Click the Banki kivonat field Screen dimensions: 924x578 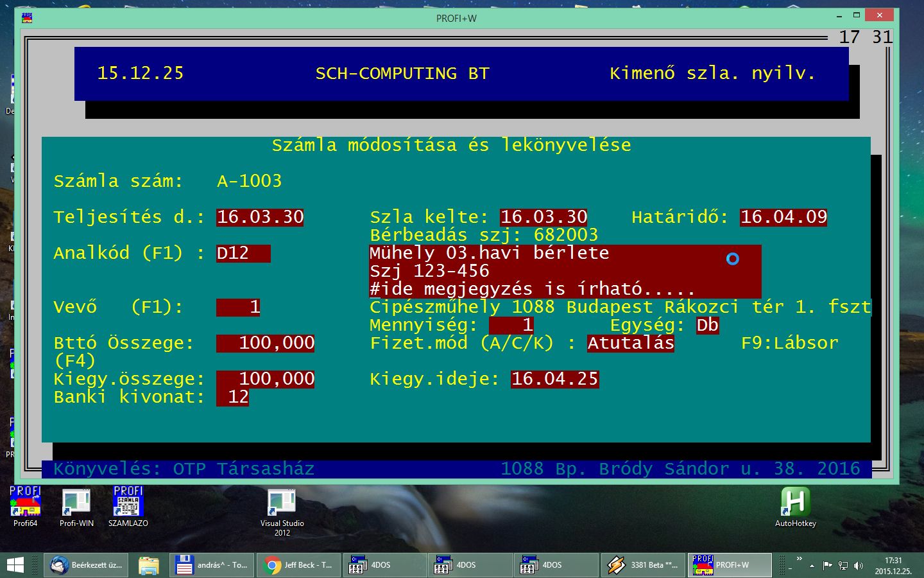point(233,397)
